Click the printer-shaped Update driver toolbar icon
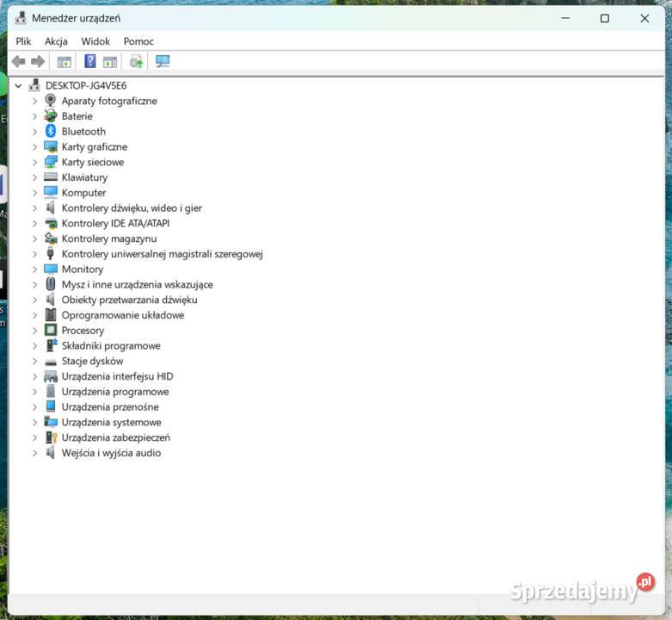The height and width of the screenshot is (620, 672). tap(136, 62)
